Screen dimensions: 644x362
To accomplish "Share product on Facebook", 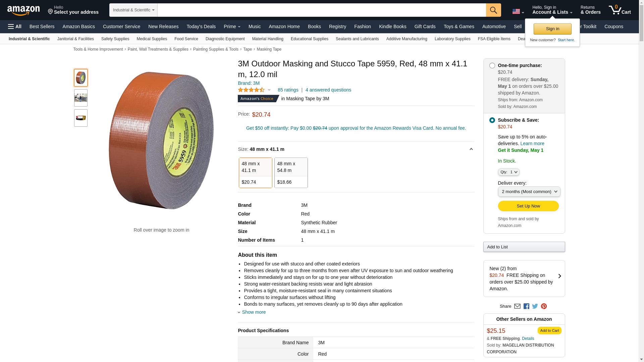I will pyautogui.click(x=526, y=306).
